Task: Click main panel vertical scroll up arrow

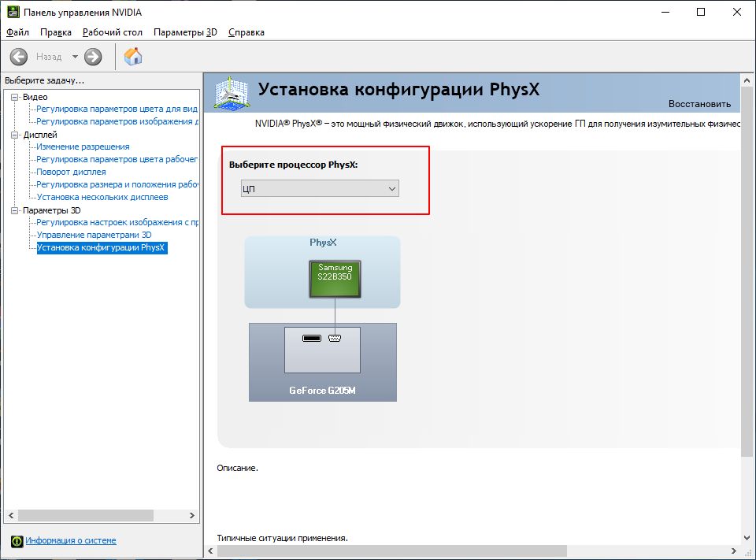Action: click(x=747, y=80)
